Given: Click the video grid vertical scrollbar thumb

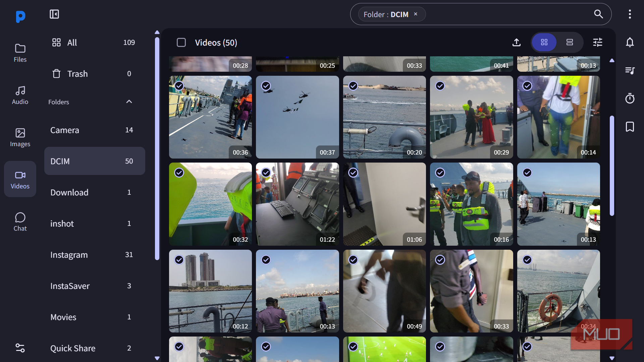Looking at the screenshot, I should tap(612, 166).
